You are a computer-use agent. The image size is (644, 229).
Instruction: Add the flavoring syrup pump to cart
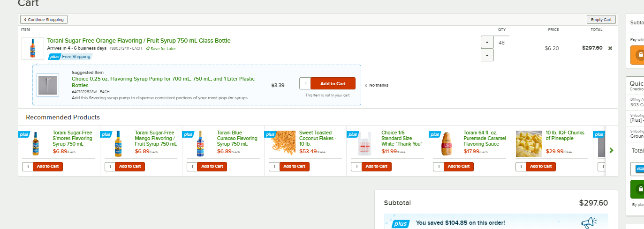pos(333,83)
